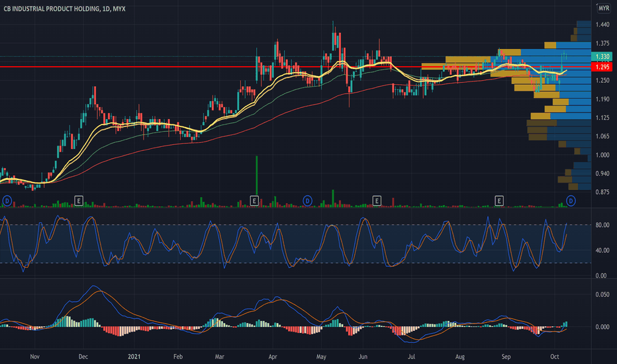Screen dimensions: 617x364
Task: Click the 1.250 price axis label
Action: click(x=602, y=80)
